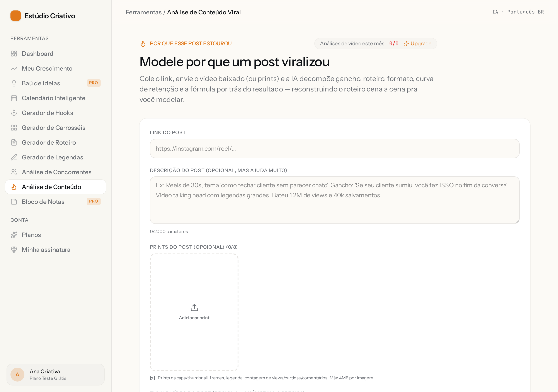Click the Adicionar print upload area

[194, 312]
